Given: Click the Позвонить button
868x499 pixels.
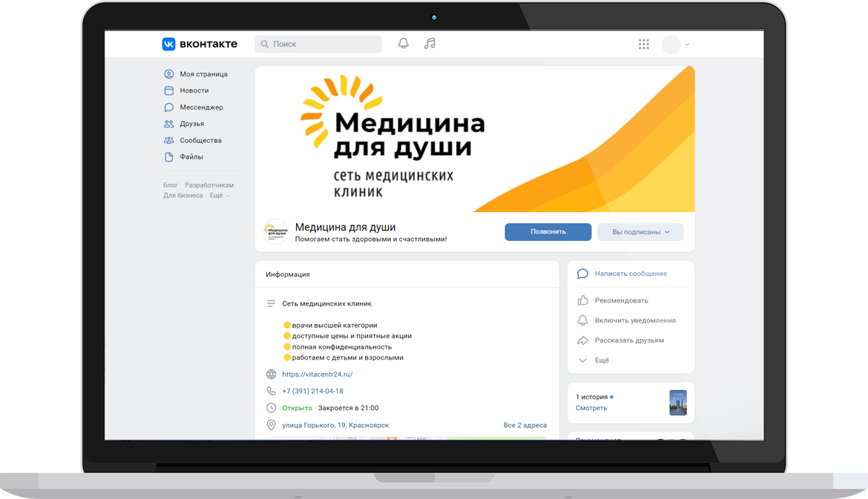Looking at the screenshot, I should (548, 232).
